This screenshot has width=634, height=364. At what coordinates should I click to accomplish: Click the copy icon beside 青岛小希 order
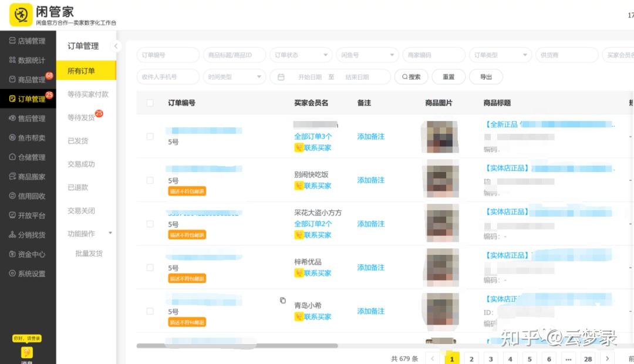pos(282,300)
